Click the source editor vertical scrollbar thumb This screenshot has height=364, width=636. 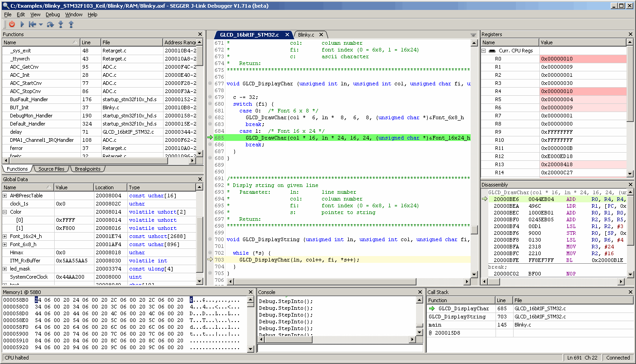coord(474,229)
